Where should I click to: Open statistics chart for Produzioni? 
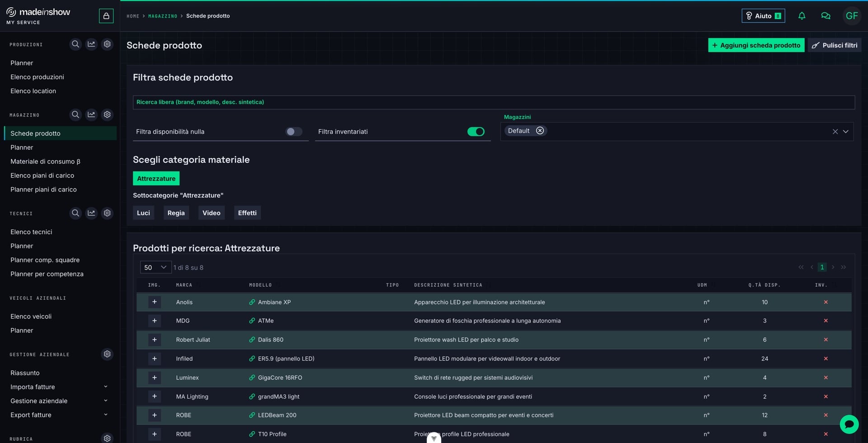point(91,44)
